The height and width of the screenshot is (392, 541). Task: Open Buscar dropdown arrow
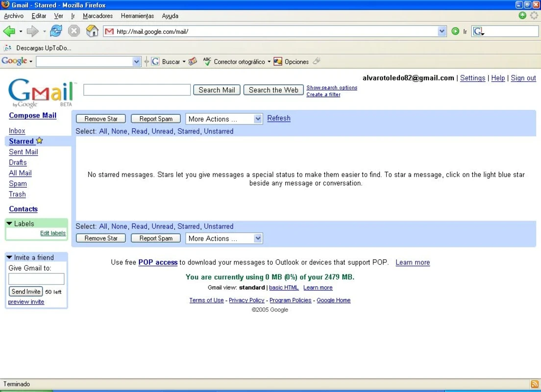184,62
